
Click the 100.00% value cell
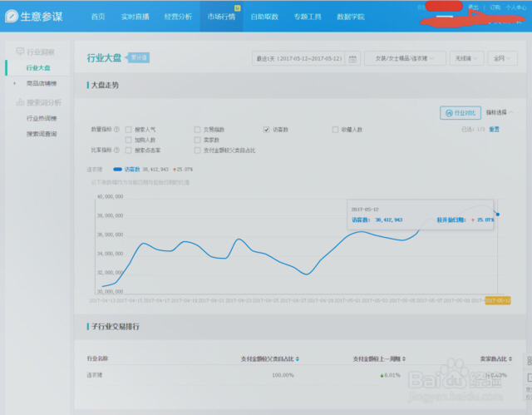coord(283,375)
